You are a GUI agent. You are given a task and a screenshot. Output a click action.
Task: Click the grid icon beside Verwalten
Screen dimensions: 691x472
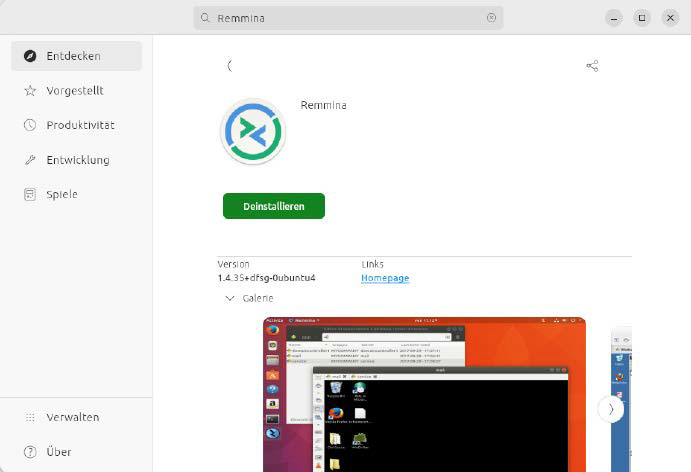[x=30, y=417]
